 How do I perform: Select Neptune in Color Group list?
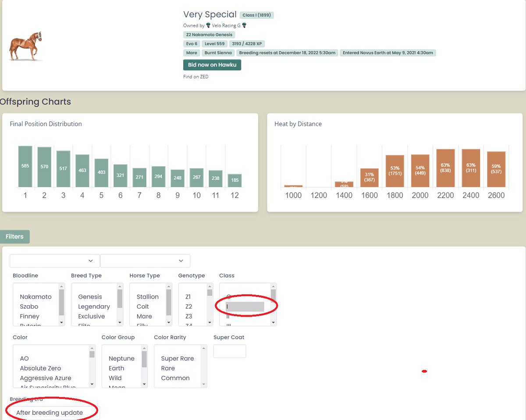(x=121, y=359)
